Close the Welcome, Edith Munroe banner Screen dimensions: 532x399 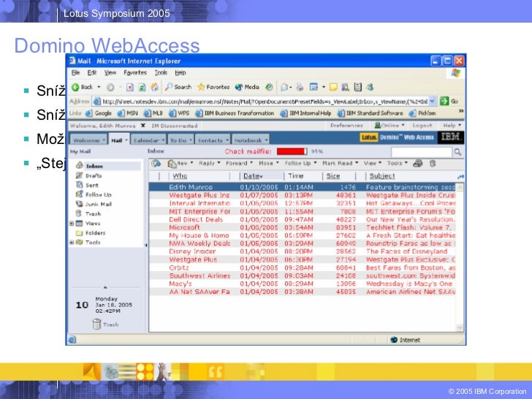click(142, 126)
